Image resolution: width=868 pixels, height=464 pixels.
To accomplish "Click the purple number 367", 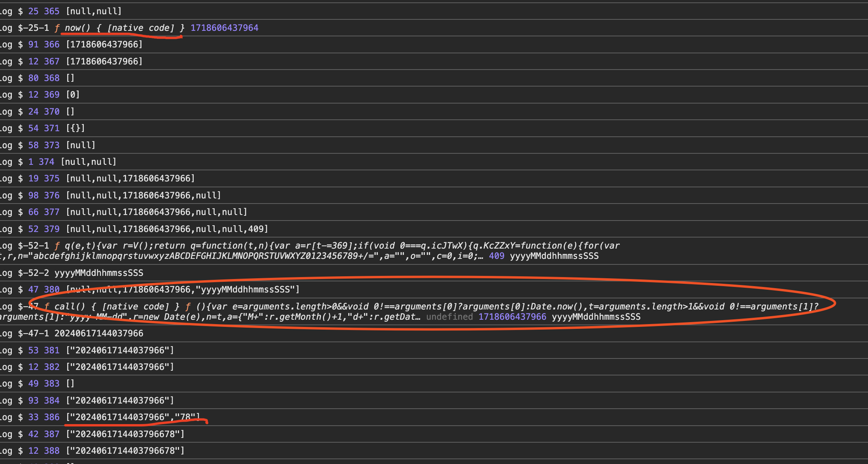I will click(x=51, y=62).
